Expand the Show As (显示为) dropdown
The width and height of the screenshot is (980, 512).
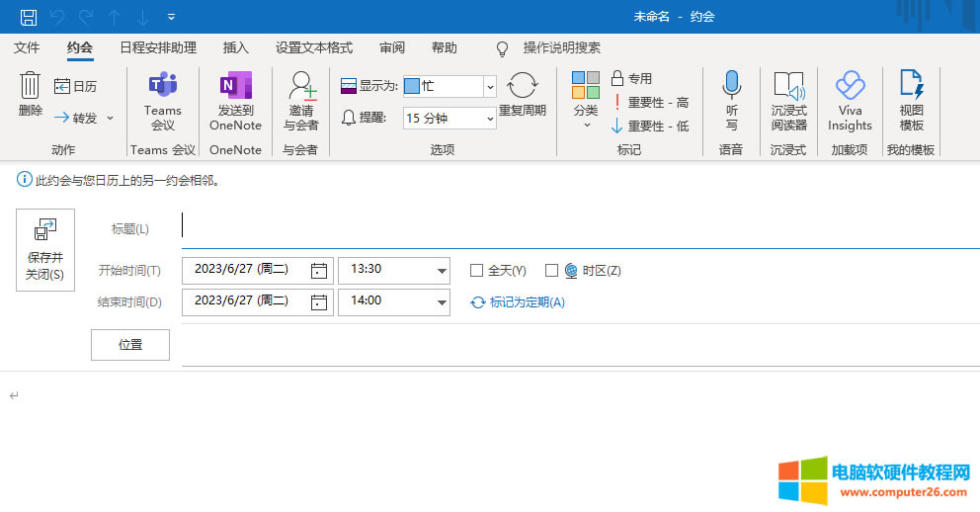(x=490, y=87)
